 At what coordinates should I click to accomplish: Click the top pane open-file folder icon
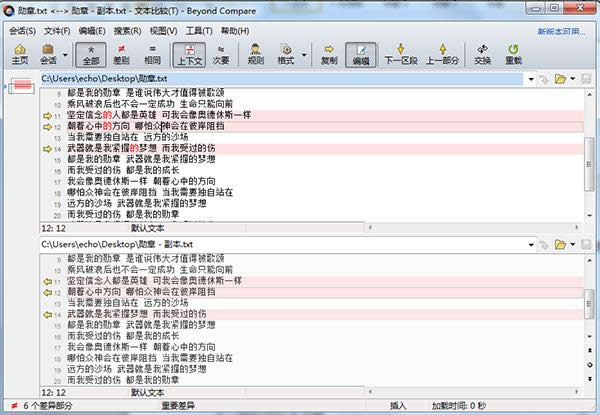[560, 79]
